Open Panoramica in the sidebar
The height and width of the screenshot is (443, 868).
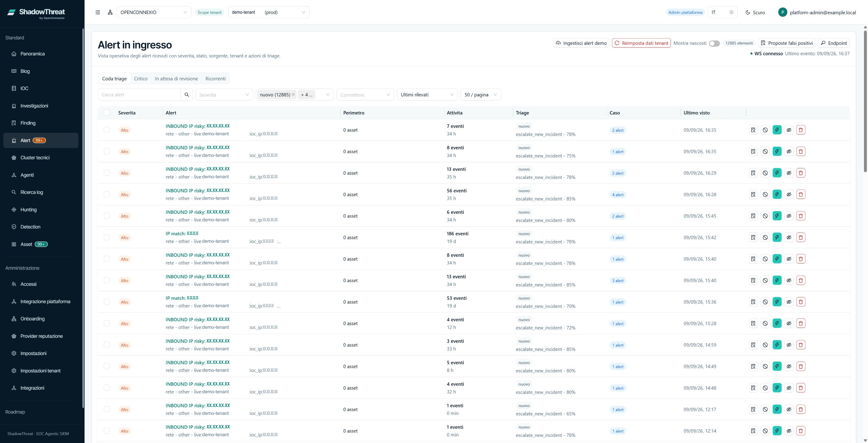(41, 54)
